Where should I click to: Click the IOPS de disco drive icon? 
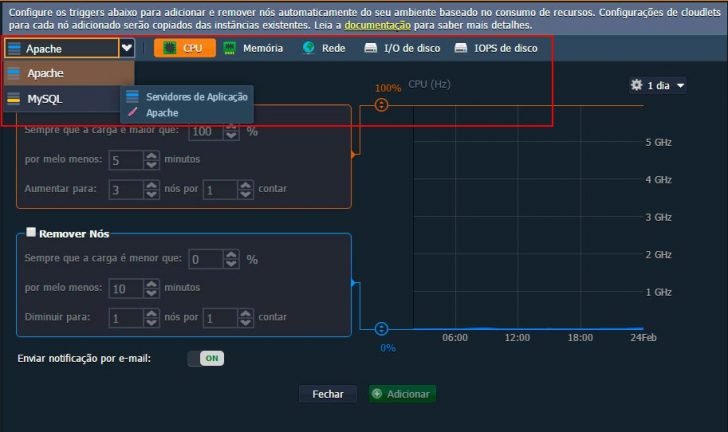(461, 48)
